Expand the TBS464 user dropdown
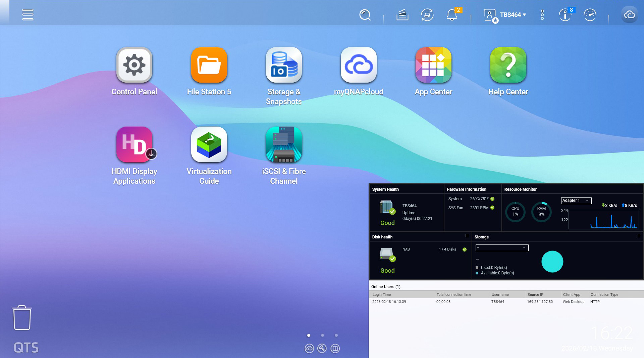The image size is (644, 358). (513, 15)
